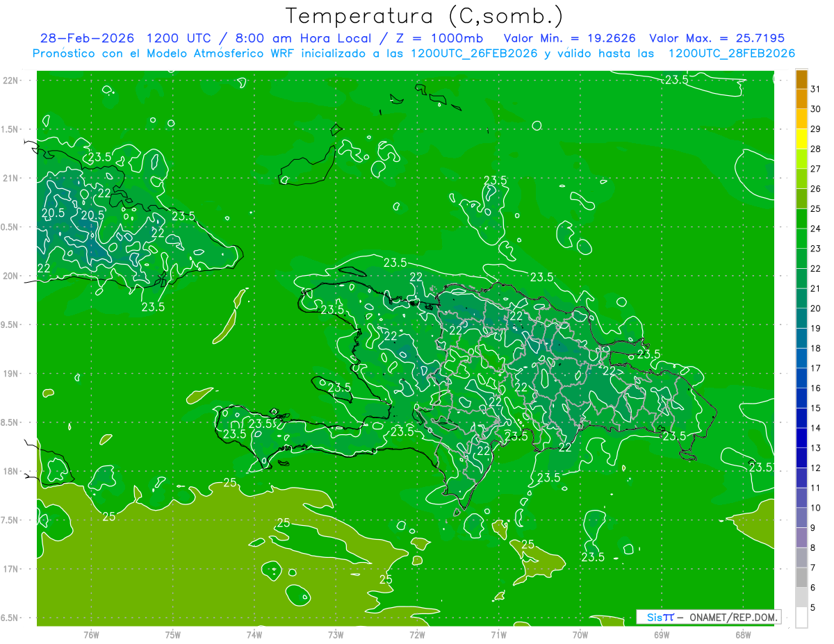Click the color scale value "26"

click(x=815, y=189)
